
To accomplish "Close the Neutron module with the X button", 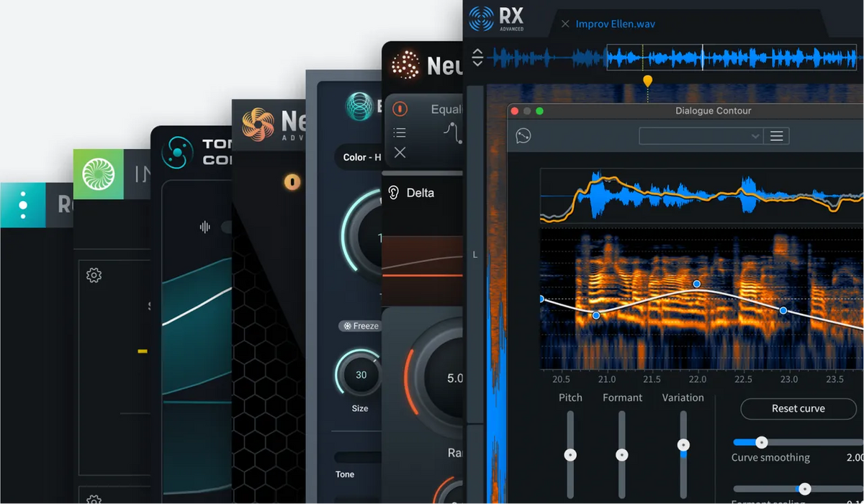I will point(399,152).
